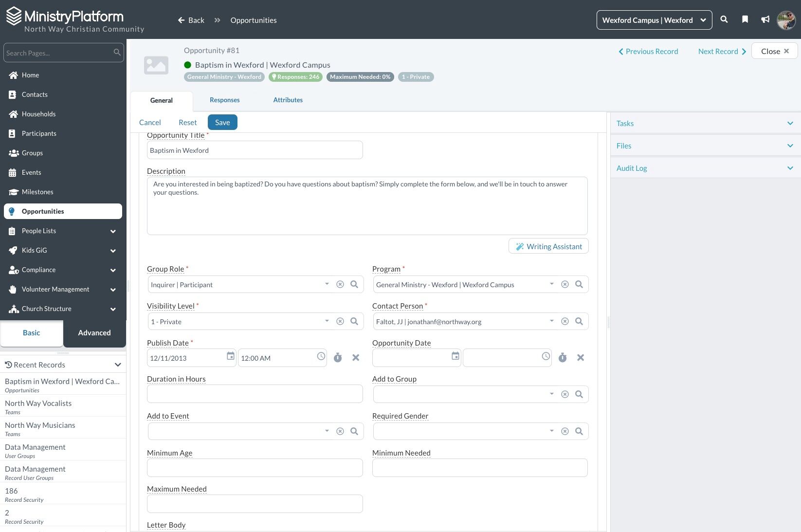Viewport: 801px width, 532px height.
Task: Switch to the Responses tab
Action: (224, 100)
